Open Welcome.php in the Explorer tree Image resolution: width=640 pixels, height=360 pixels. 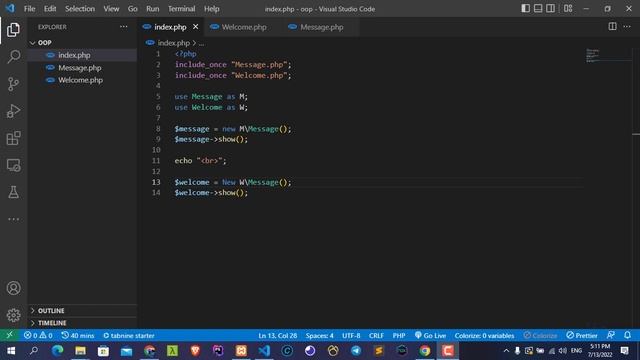pyautogui.click(x=82, y=80)
